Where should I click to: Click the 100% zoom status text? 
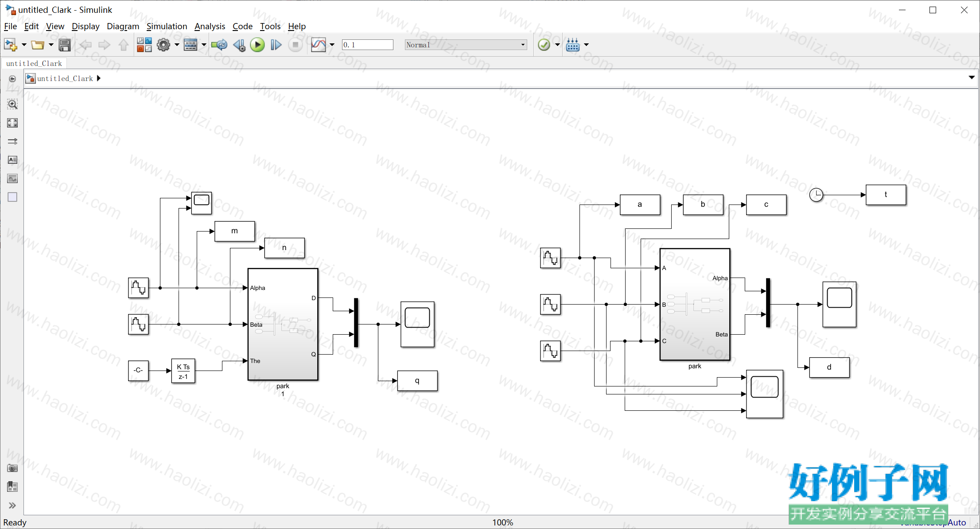click(502, 522)
